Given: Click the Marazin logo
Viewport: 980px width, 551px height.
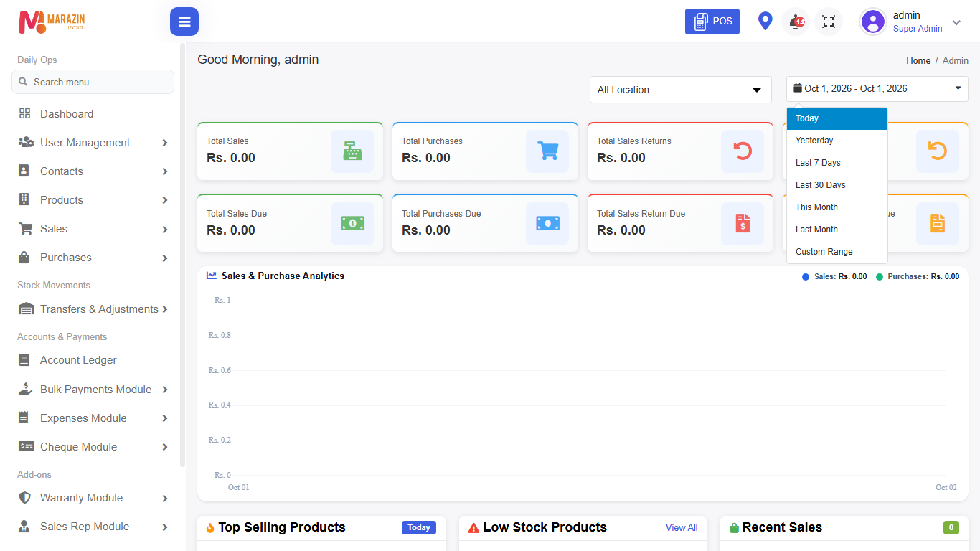Looking at the screenshot, I should pos(52,22).
